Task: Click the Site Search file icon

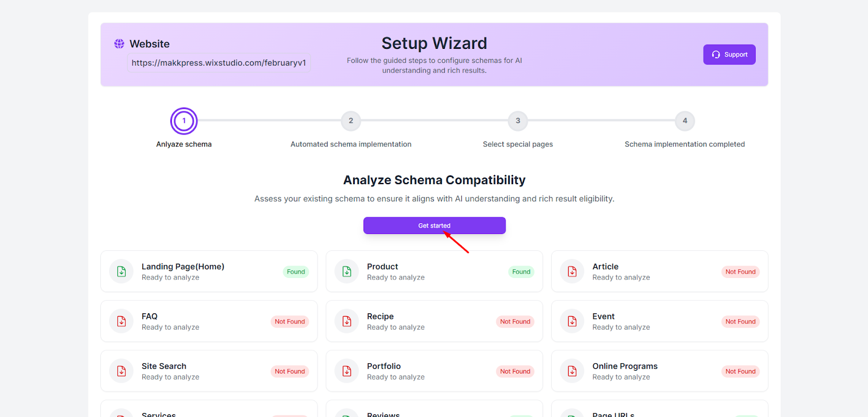Action: (122, 371)
